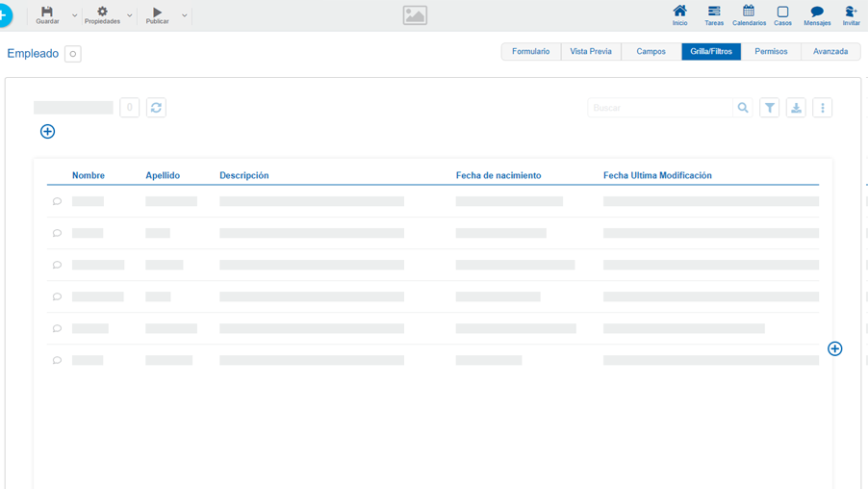Click the Fecha de nacimiento column header
868x489 pixels.
coord(498,175)
